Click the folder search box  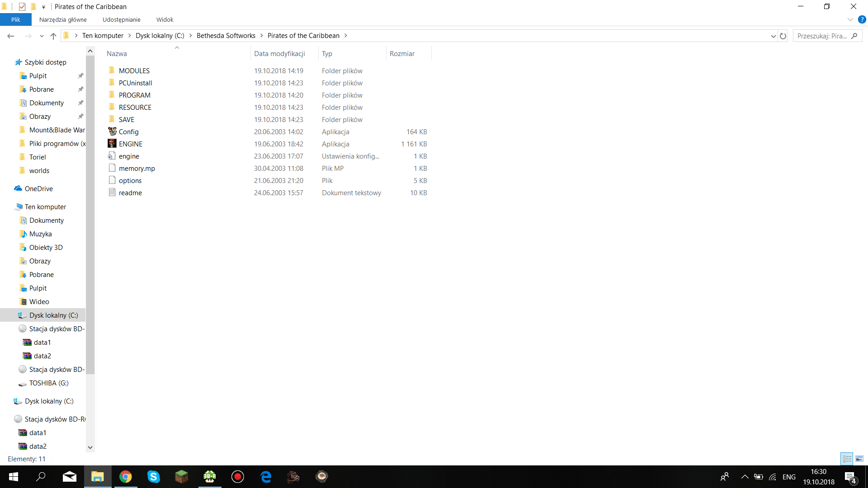(x=827, y=36)
